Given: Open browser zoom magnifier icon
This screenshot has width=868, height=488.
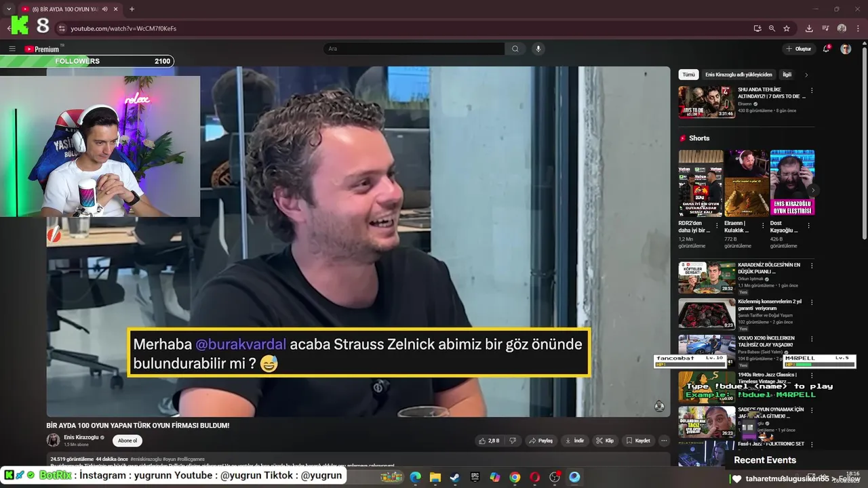Looking at the screenshot, I should pyautogui.click(x=772, y=28).
